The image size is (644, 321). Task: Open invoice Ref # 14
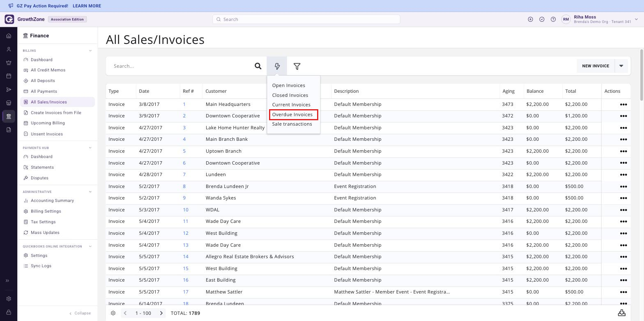186,257
